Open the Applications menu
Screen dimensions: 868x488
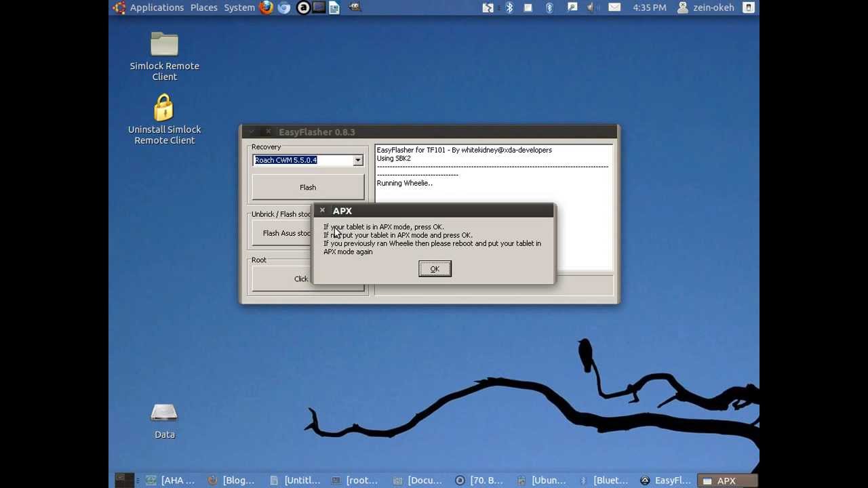[x=157, y=7]
